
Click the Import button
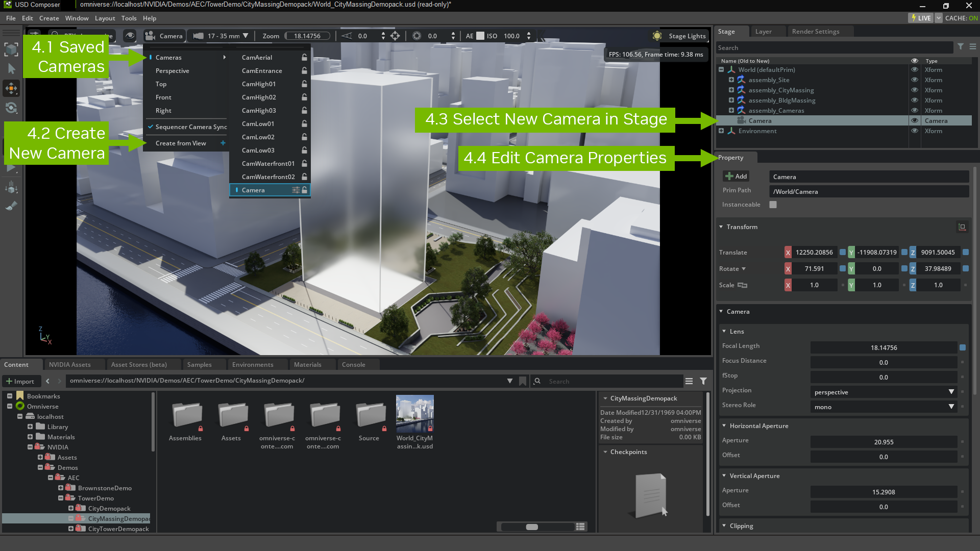click(20, 381)
